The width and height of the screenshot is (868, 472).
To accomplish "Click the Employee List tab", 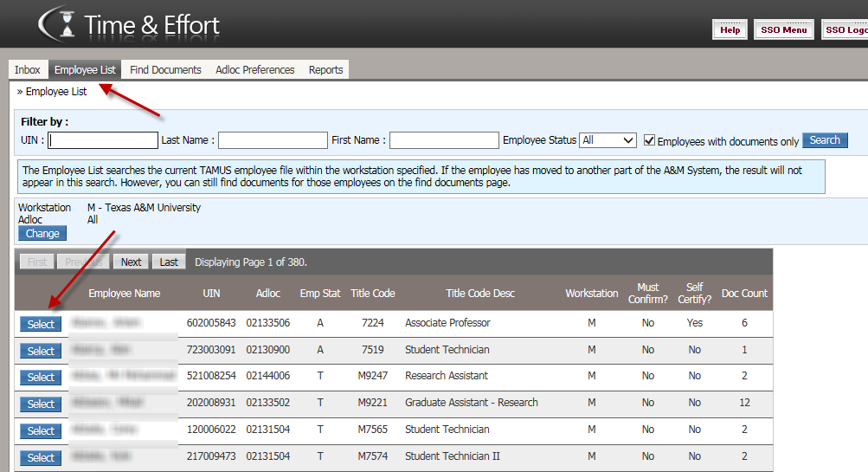I will (x=85, y=70).
